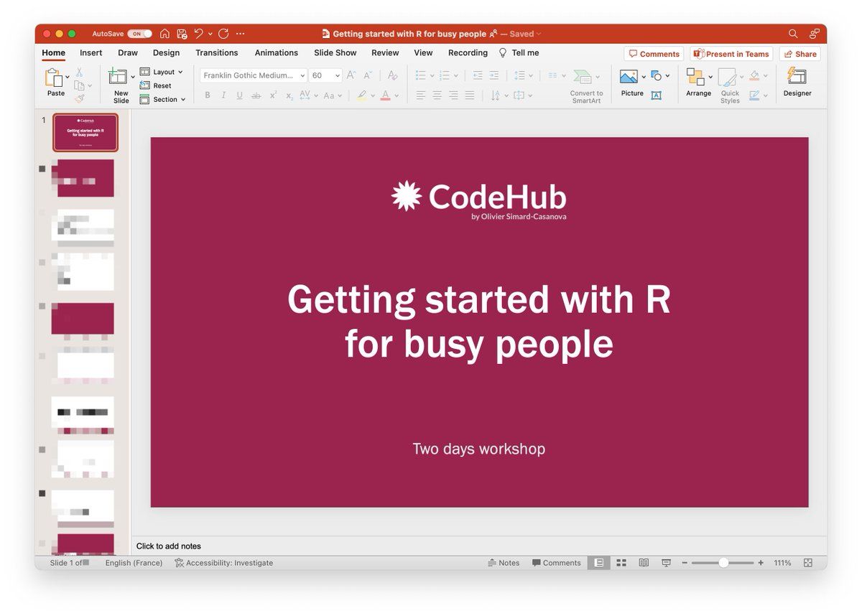The image size is (862, 616).
Task: Click the Fit slide to window icon
Action: 808,563
